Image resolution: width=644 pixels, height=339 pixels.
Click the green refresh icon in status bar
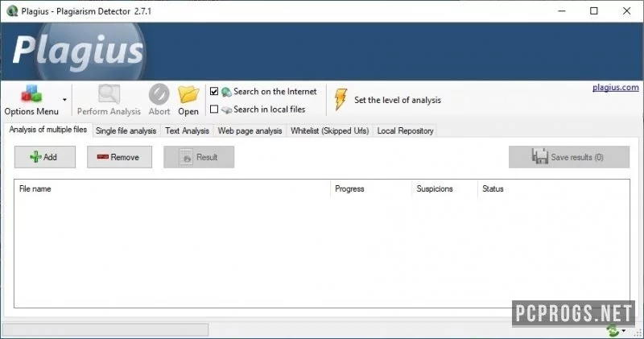(x=613, y=330)
